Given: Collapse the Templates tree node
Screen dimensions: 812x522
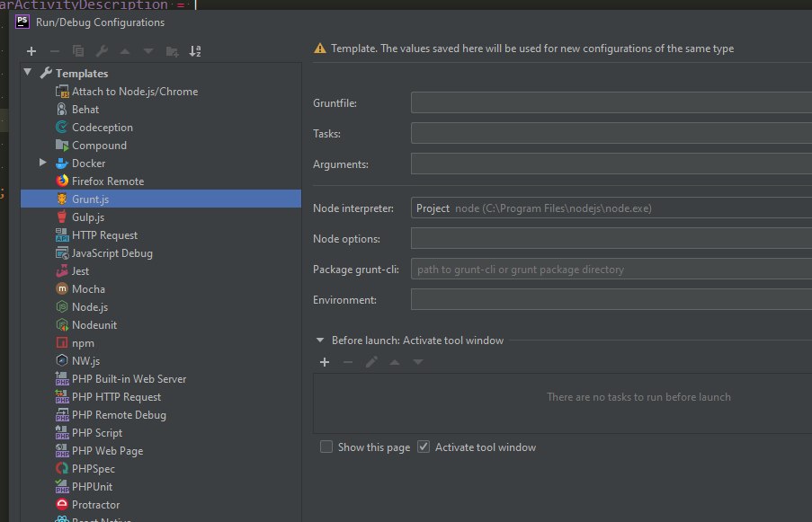Looking at the screenshot, I should pos(28,73).
